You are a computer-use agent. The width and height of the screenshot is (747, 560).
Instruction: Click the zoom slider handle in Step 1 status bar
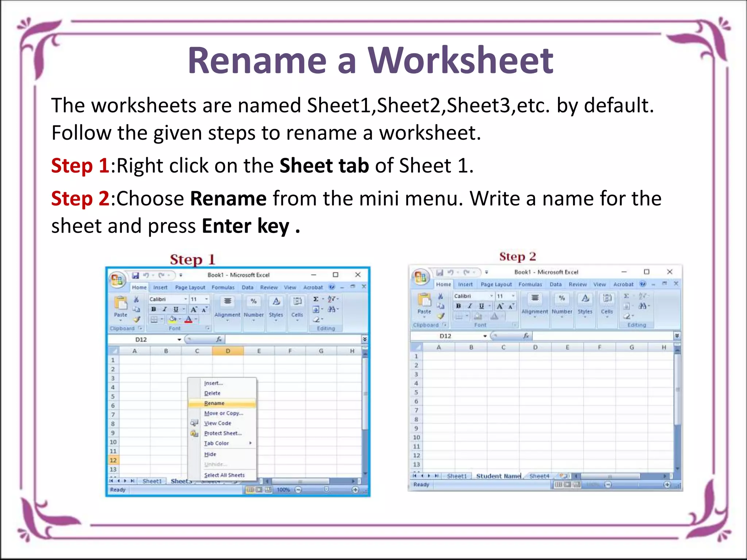click(x=326, y=490)
